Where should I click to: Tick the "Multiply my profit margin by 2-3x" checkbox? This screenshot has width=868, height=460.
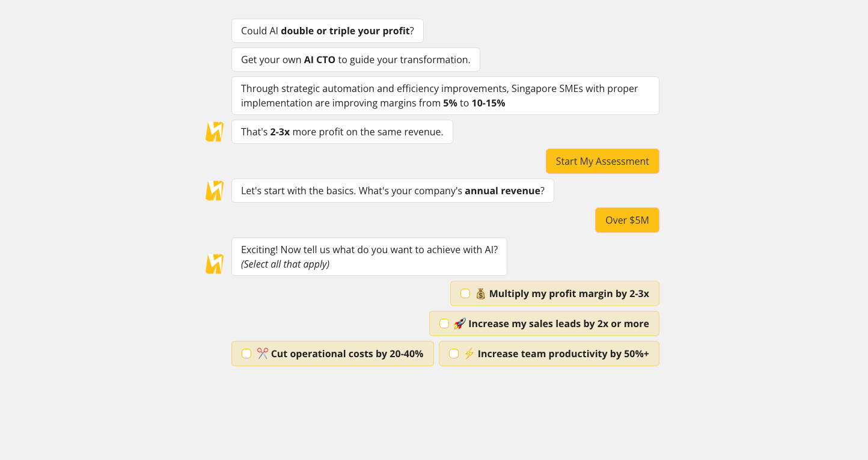click(x=465, y=293)
